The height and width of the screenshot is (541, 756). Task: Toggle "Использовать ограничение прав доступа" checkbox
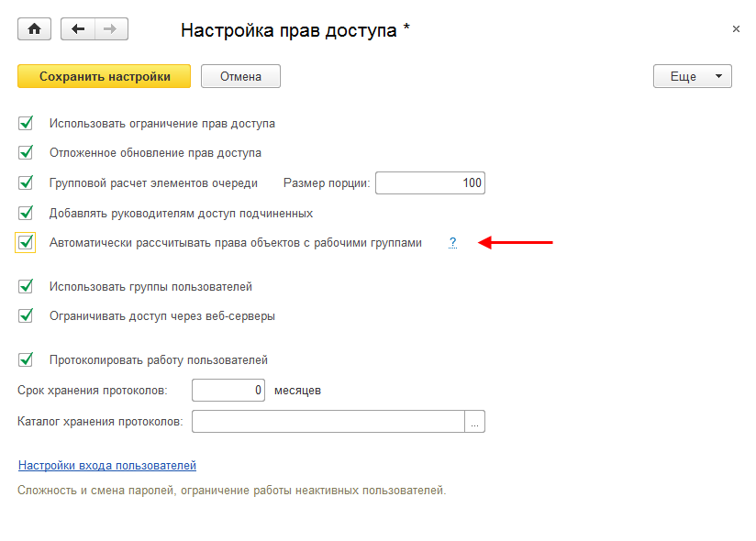coord(26,123)
